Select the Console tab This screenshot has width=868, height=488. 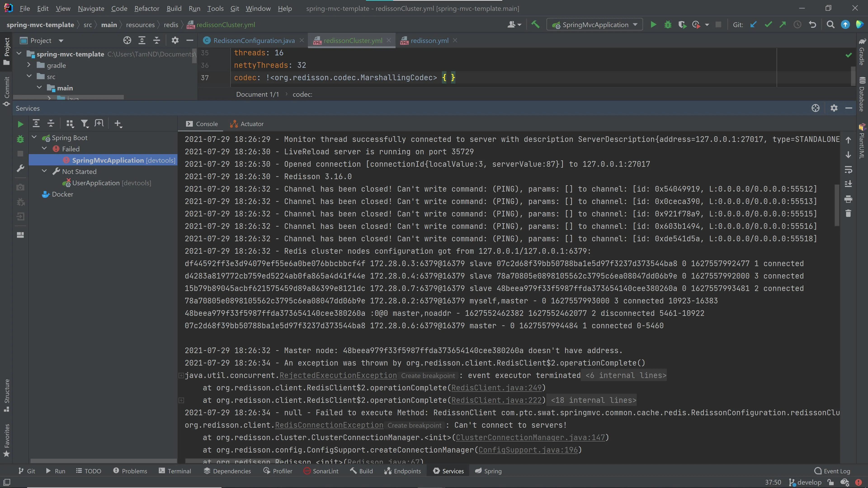tap(202, 124)
